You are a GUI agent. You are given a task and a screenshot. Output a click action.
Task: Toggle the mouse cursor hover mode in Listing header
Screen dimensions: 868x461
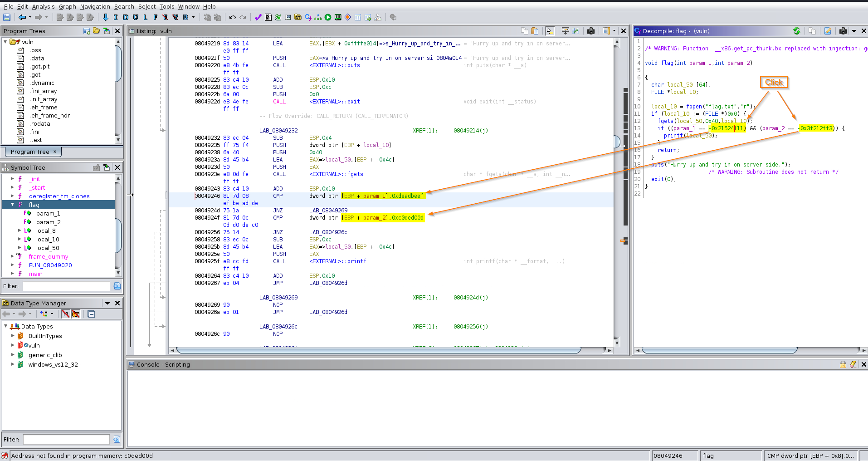(550, 31)
